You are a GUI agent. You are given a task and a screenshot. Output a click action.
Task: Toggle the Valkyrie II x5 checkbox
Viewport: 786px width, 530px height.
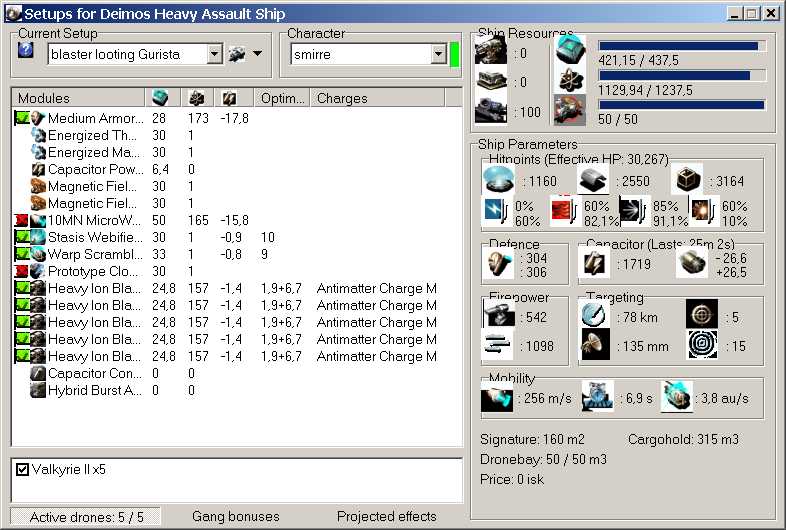point(23,469)
